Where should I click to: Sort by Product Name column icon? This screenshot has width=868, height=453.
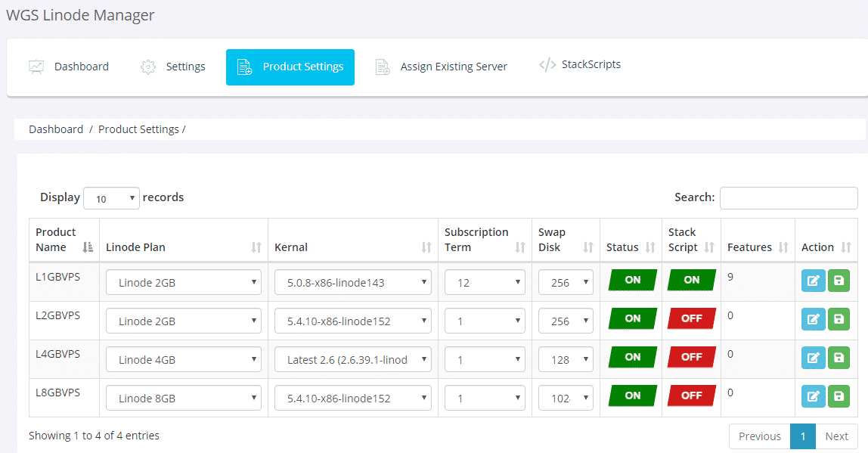coord(88,247)
